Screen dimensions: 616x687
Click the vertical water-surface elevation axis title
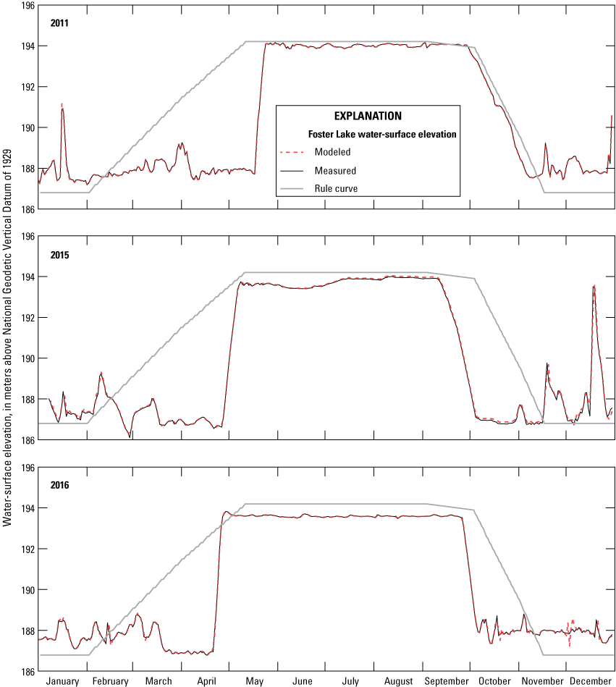[x=7, y=345]
